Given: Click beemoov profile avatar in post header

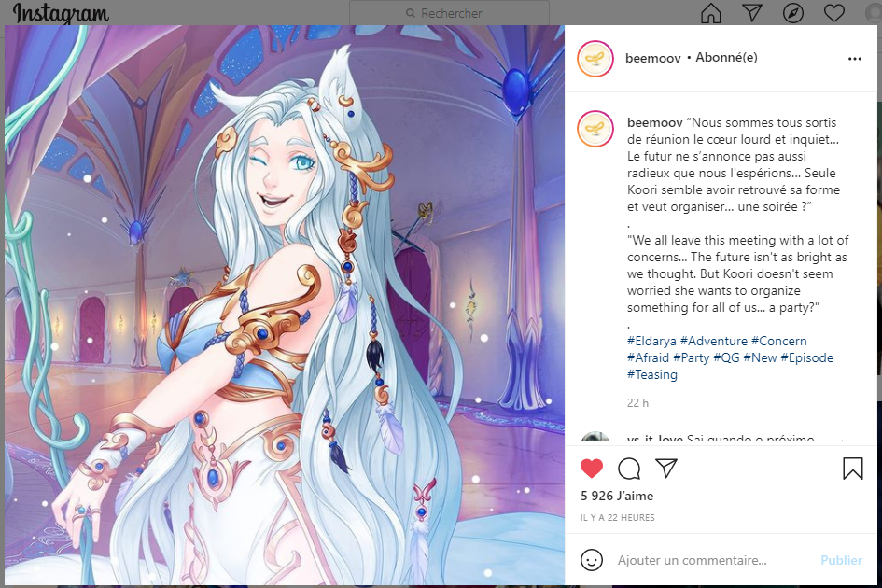Looking at the screenshot, I should pyautogui.click(x=595, y=59).
